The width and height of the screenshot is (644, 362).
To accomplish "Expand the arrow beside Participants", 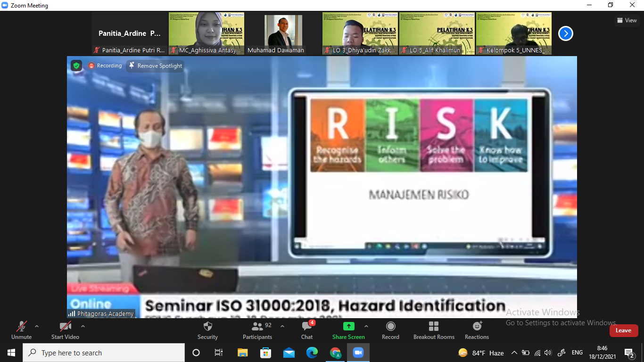I will 282,326.
